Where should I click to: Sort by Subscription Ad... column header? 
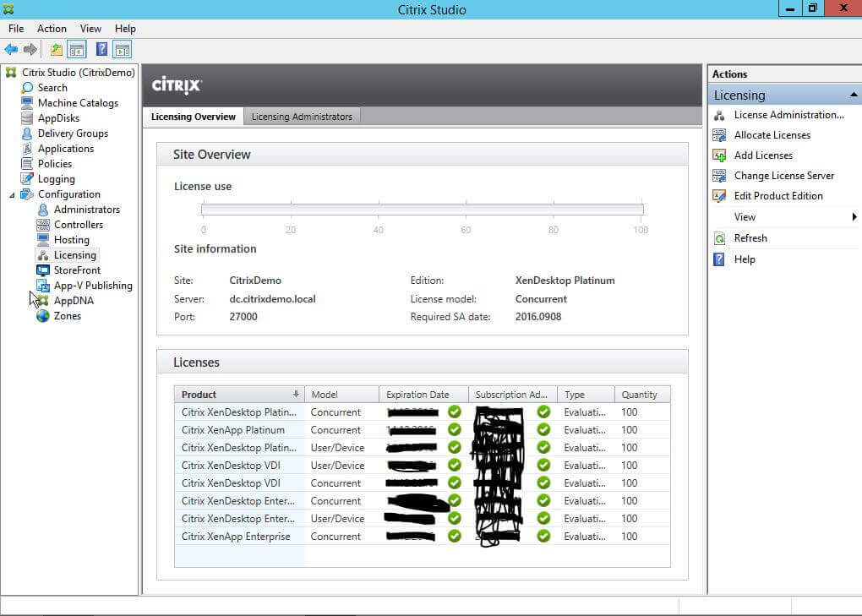point(512,395)
